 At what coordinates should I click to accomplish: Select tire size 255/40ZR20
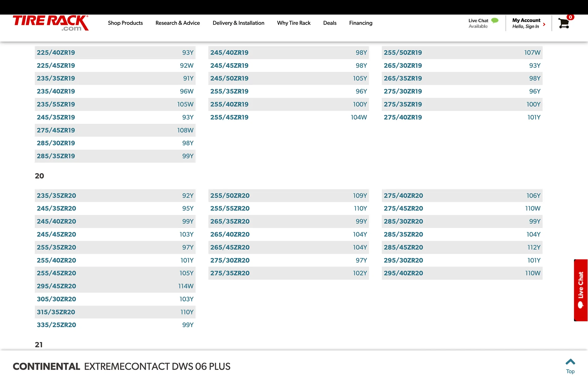point(115,260)
